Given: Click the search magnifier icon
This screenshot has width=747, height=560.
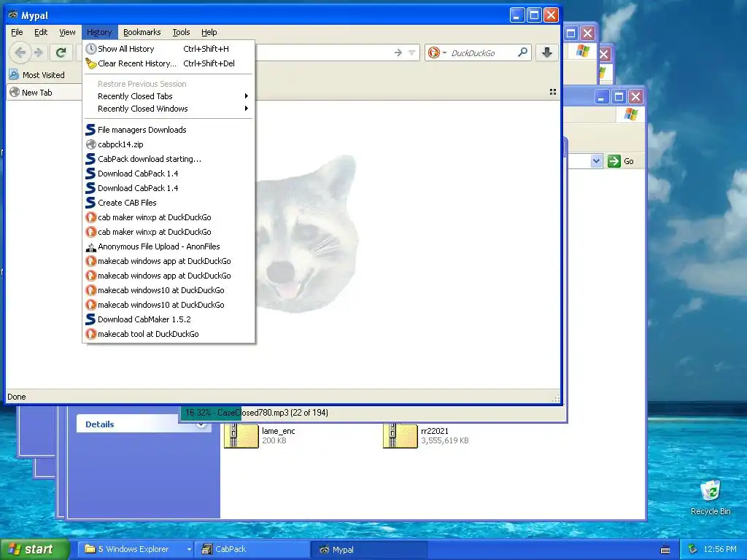Looking at the screenshot, I should pyautogui.click(x=522, y=52).
